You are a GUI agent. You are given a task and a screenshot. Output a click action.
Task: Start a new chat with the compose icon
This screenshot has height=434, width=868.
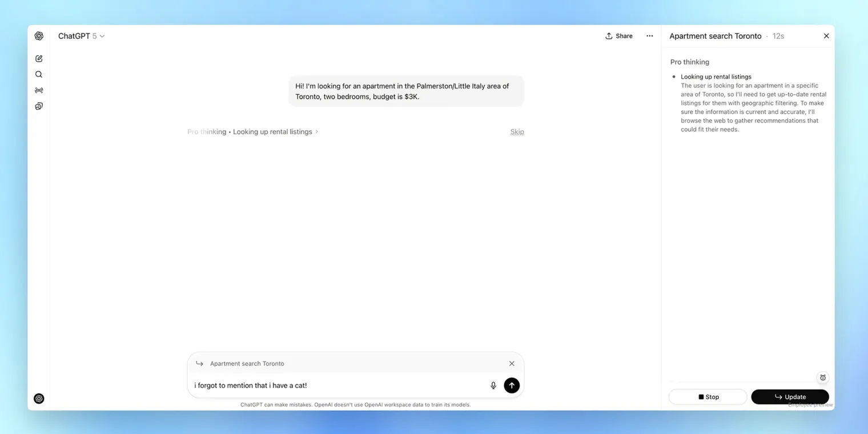(39, 58)
